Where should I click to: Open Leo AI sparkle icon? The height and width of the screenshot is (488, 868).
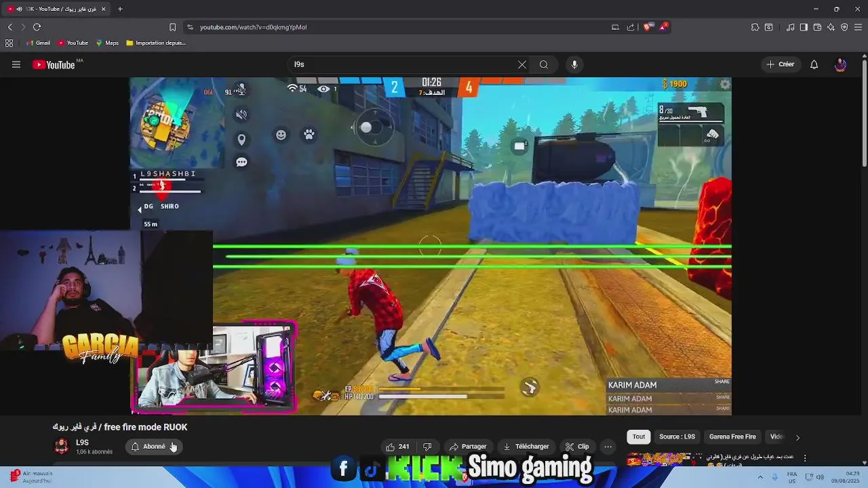(x=831, y=27)
